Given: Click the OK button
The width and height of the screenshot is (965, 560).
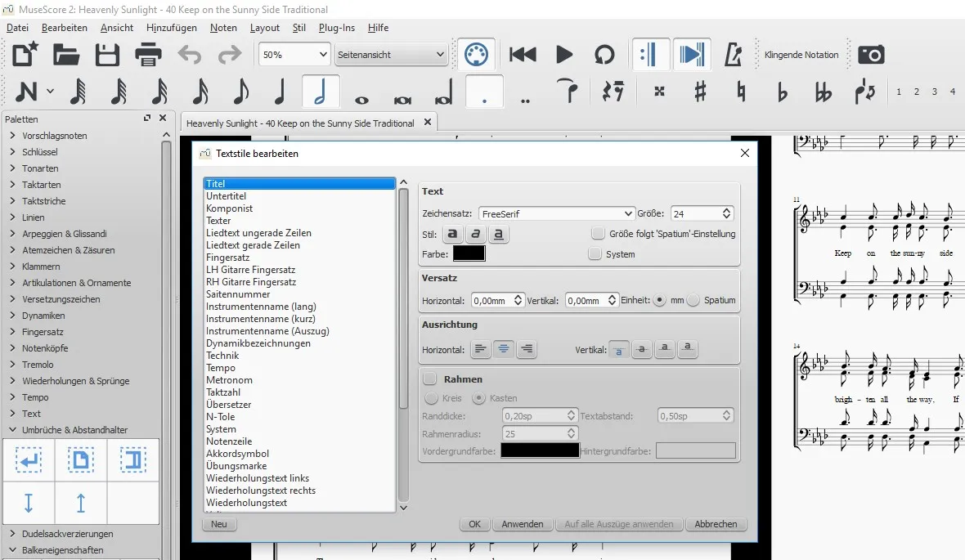Looking at the screenshot, I should (x=474, y=524).
